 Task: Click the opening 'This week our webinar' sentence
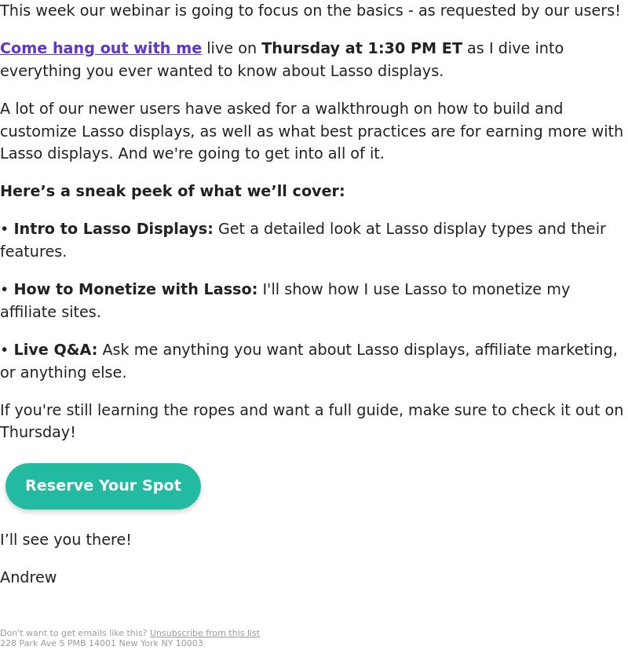click(310, 10)
